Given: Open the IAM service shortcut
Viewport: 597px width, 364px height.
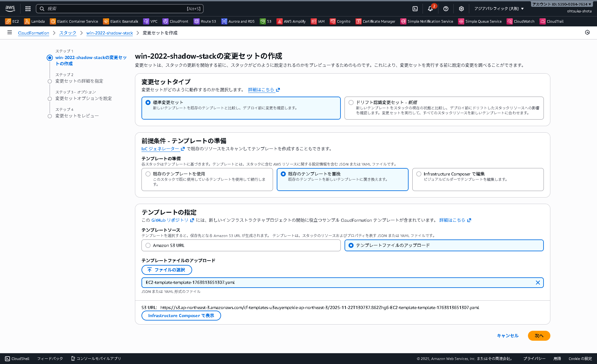Looking at the screenshot, I should pyautogui.click(x=317, y=21).
